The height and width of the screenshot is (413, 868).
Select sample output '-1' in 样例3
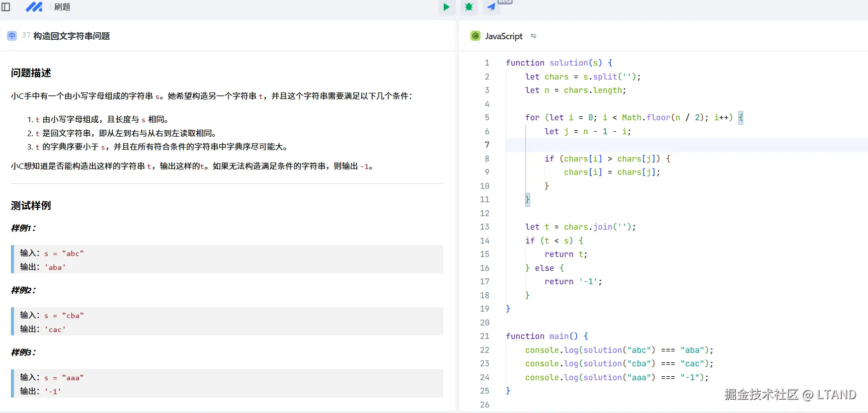(53, 392)
